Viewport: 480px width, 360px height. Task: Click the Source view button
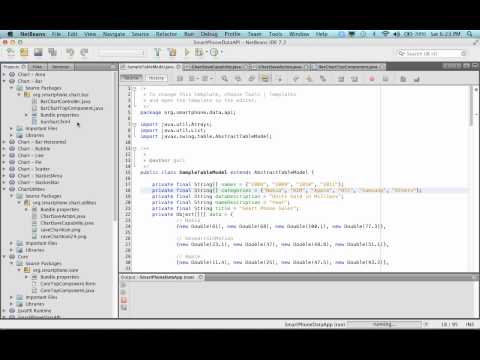coord(131,78)
